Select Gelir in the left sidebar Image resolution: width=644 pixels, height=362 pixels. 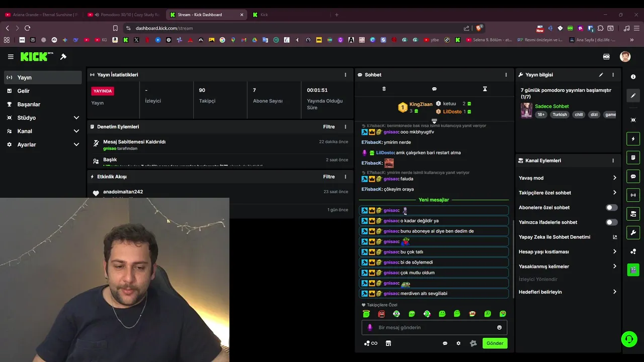(43, 91)
